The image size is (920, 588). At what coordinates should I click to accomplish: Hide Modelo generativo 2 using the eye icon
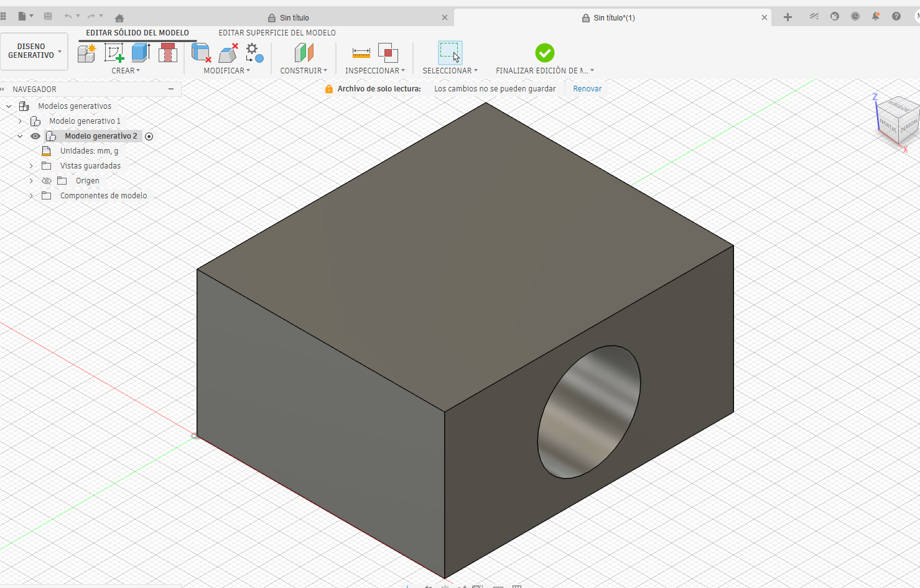pyautogui.click(x=35, y=136)
